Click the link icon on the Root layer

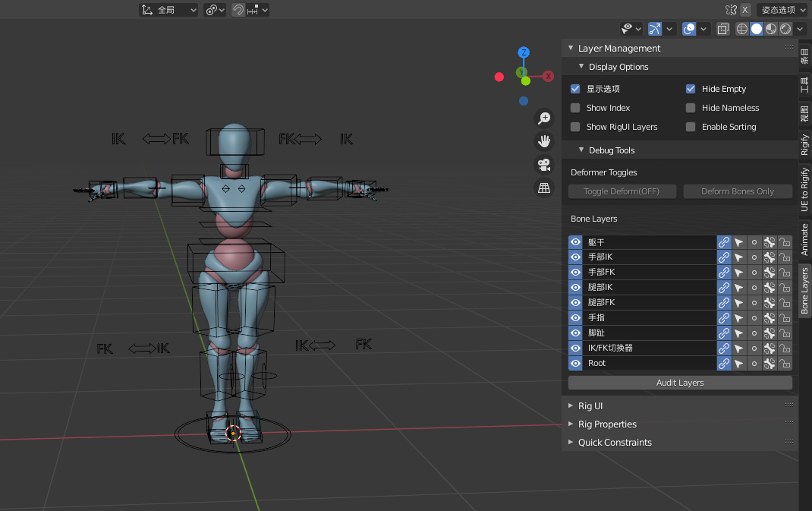click(724, 364)
